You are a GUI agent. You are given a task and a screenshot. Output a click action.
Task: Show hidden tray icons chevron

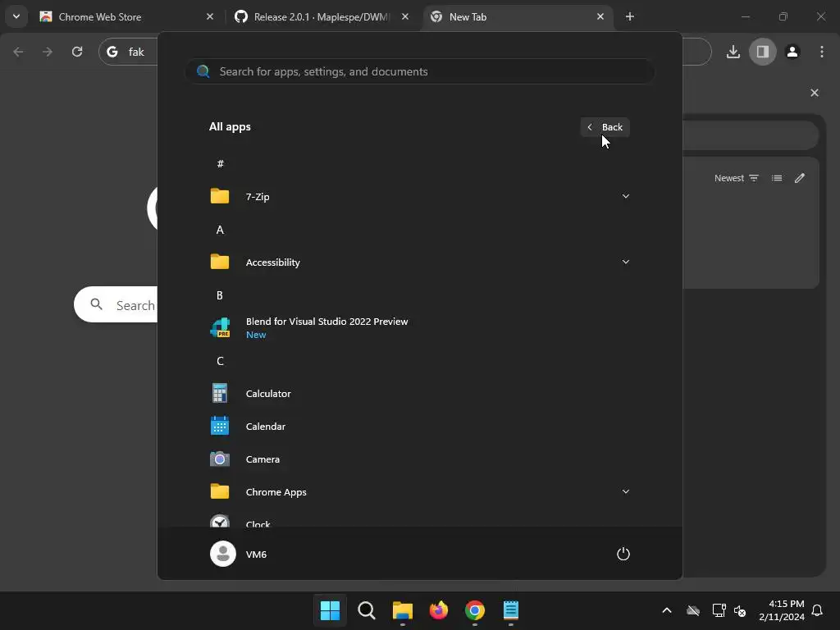pyautogui.click(x=667, y=610)
